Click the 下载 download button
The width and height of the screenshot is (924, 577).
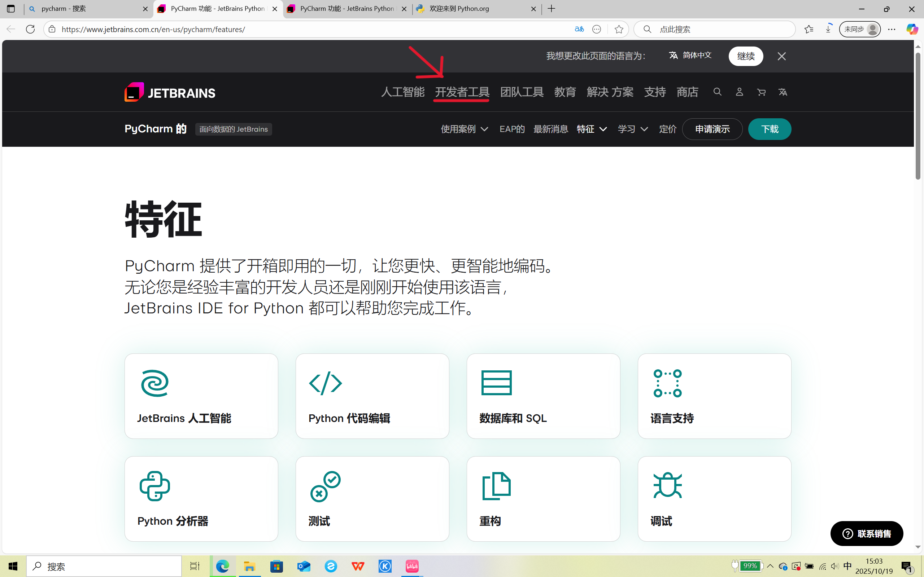click(x=770, y=129)
